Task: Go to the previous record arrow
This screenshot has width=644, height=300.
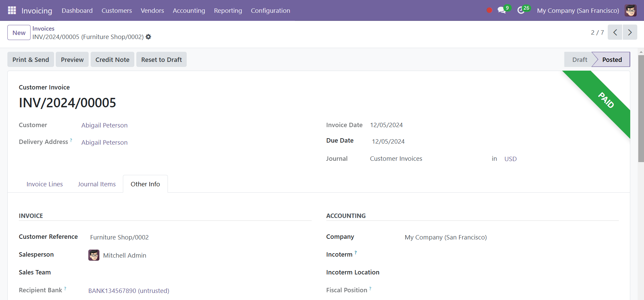Action: tap(615, 32)
